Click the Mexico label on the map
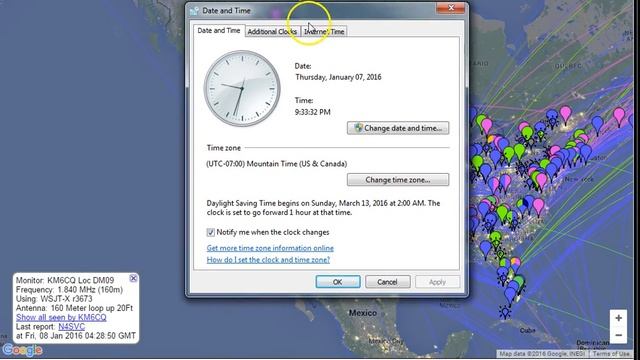 tap(362, 313)
